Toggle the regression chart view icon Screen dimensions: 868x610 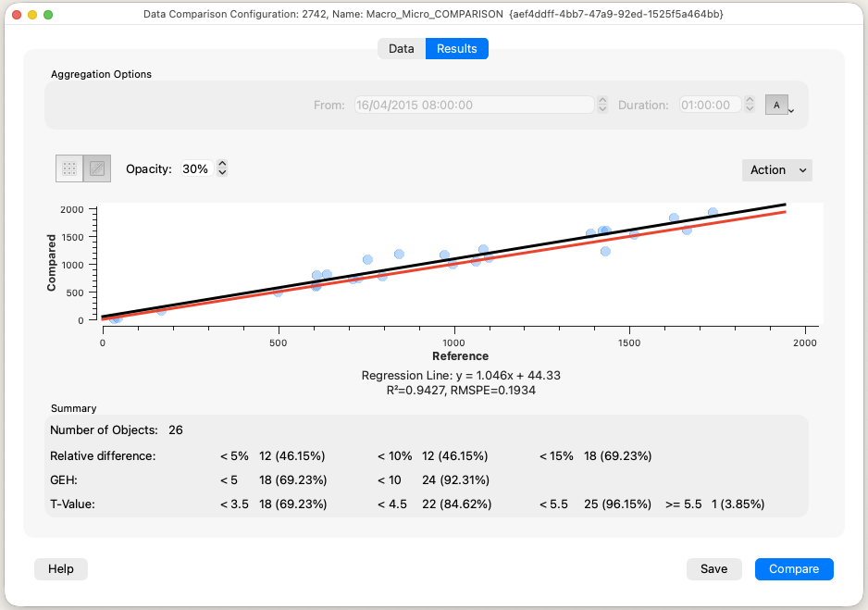(x=97, y=168)
